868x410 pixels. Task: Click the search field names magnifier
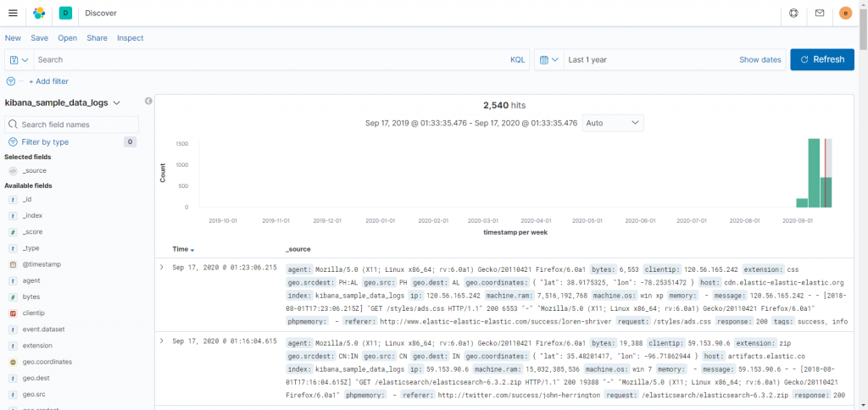coord(14,125)
